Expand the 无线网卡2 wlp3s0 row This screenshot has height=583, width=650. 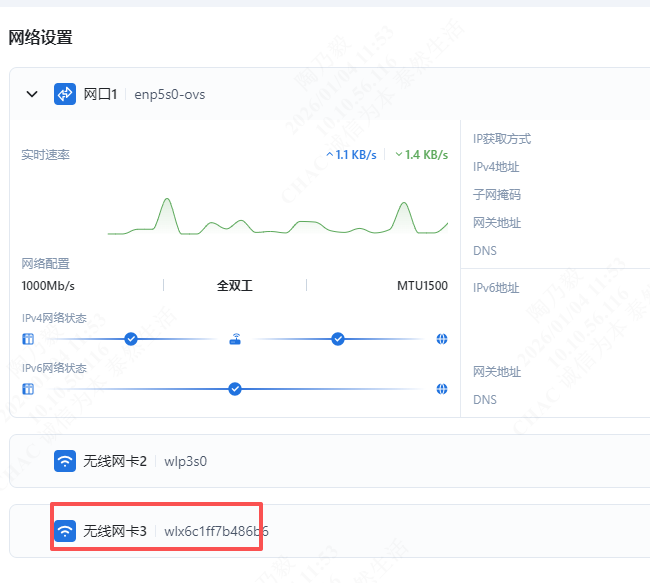click(x=330, y=461)
